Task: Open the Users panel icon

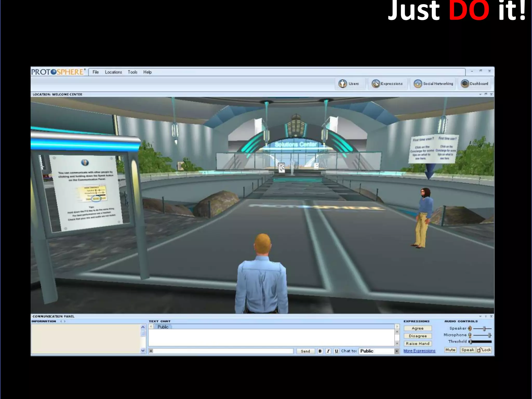Action: point(343,84)
